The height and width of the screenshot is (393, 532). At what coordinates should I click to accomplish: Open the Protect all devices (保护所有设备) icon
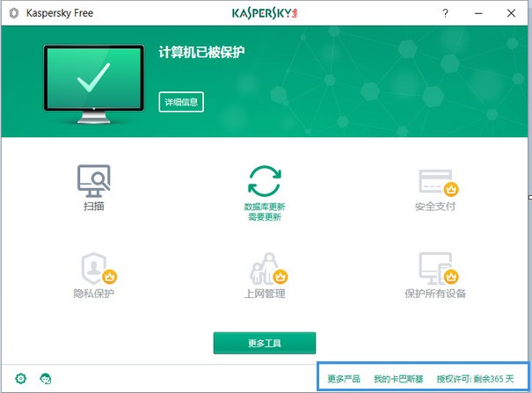tap(439, 268)
